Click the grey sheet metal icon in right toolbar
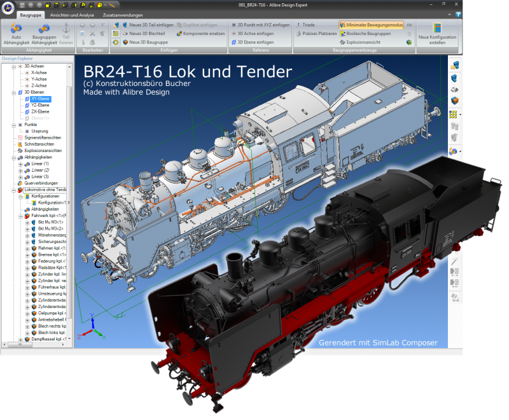Screen dimensions: 509x420 tap(454, 89)
